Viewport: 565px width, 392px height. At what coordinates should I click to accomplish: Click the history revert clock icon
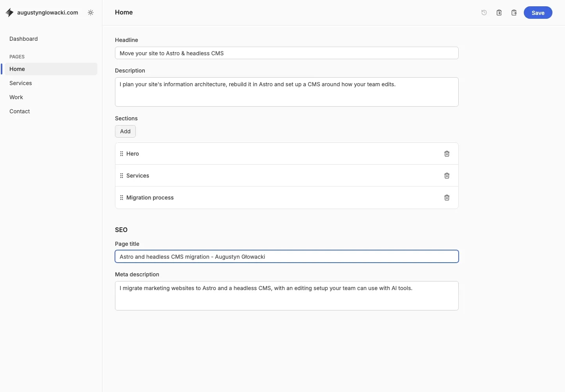484,13
